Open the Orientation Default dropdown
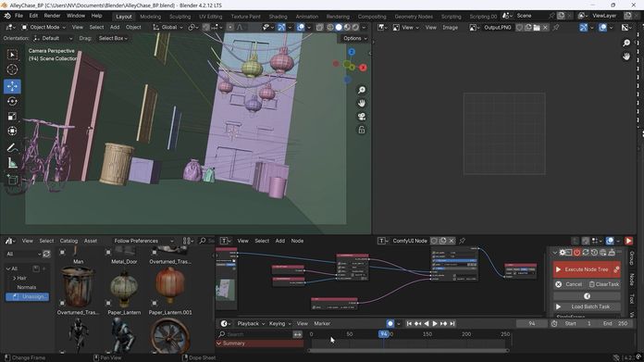The height and width of the screenshot is (362, 644). pos(53,38)
